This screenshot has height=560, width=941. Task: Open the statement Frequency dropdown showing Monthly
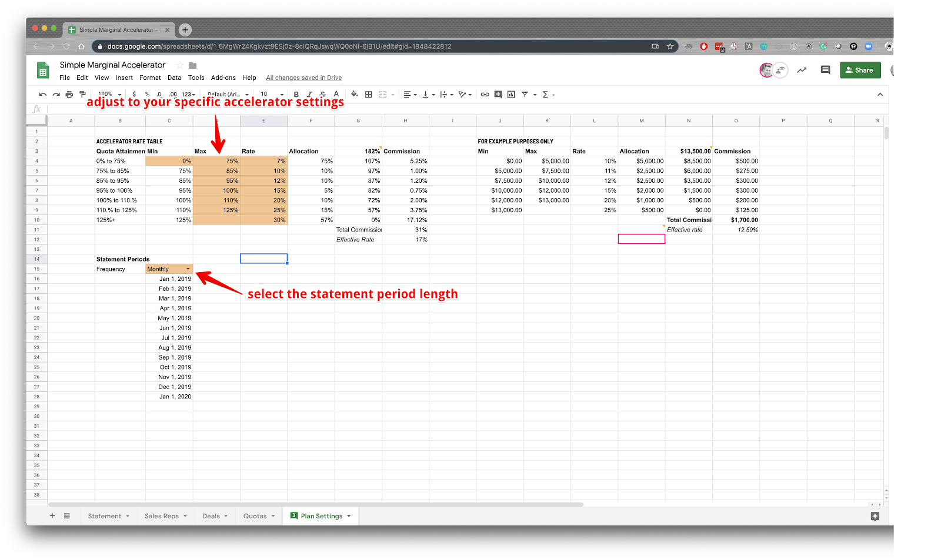click(169, 269)
